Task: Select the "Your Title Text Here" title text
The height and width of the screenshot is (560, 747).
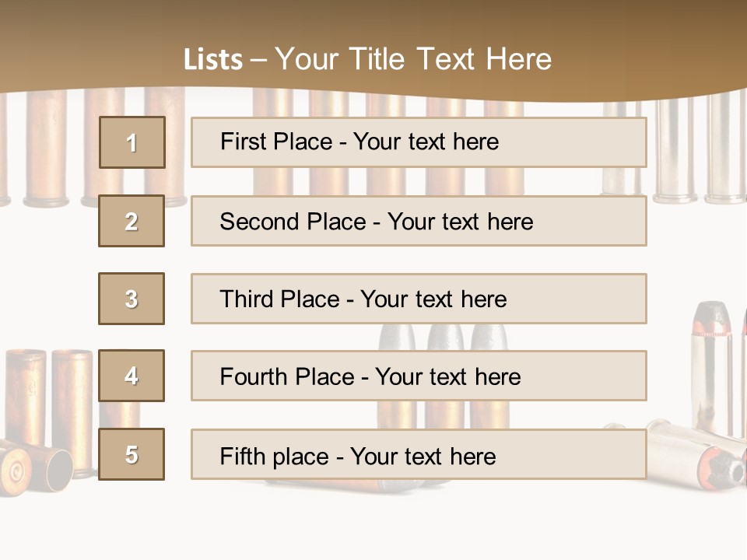Action: tap(413, 60)
